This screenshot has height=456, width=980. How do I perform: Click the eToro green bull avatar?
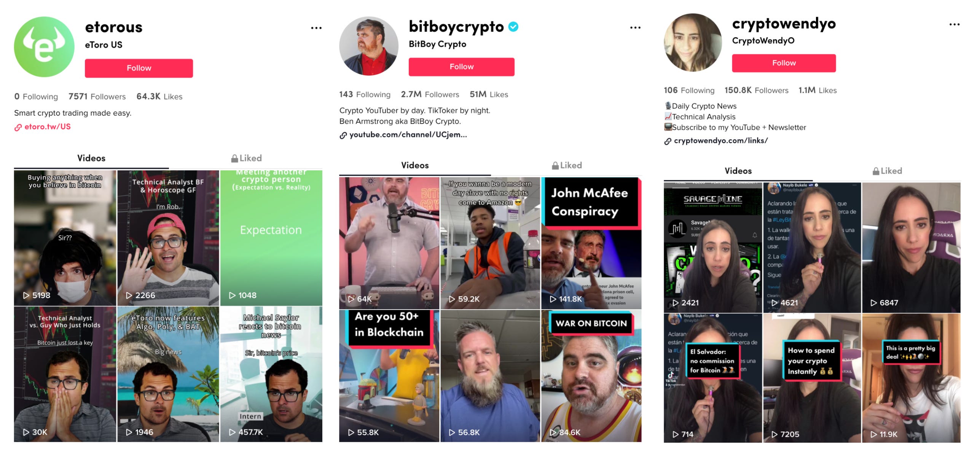tap(44, 47)
